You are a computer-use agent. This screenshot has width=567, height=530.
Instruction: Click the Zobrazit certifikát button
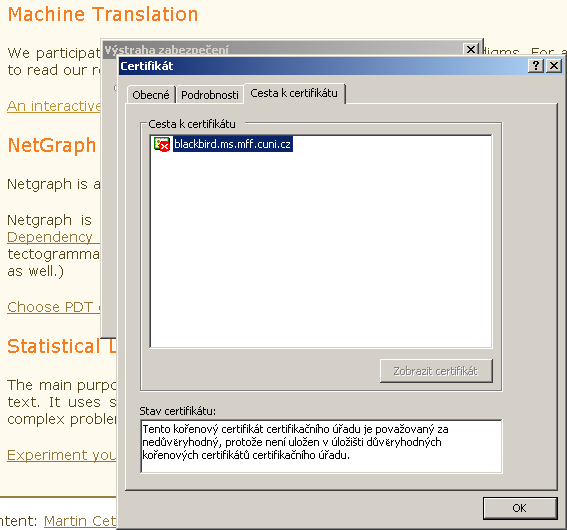(x=436, y=371)
